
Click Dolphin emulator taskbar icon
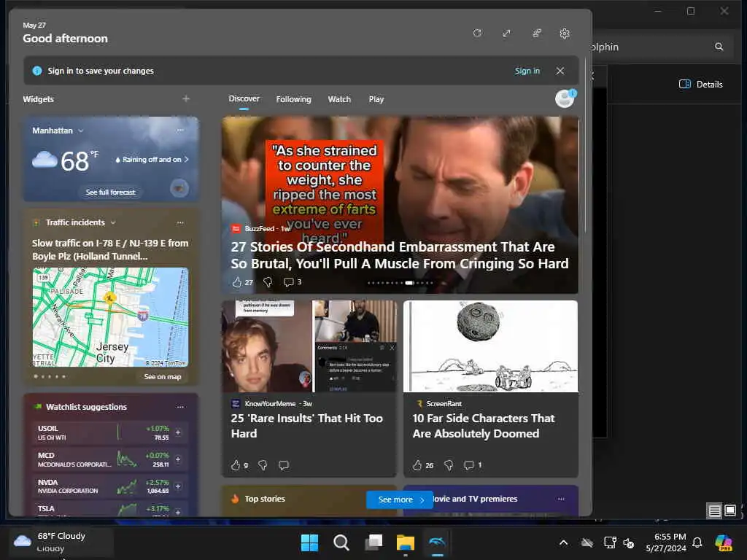pyautogui.click(x=437, y=542)
